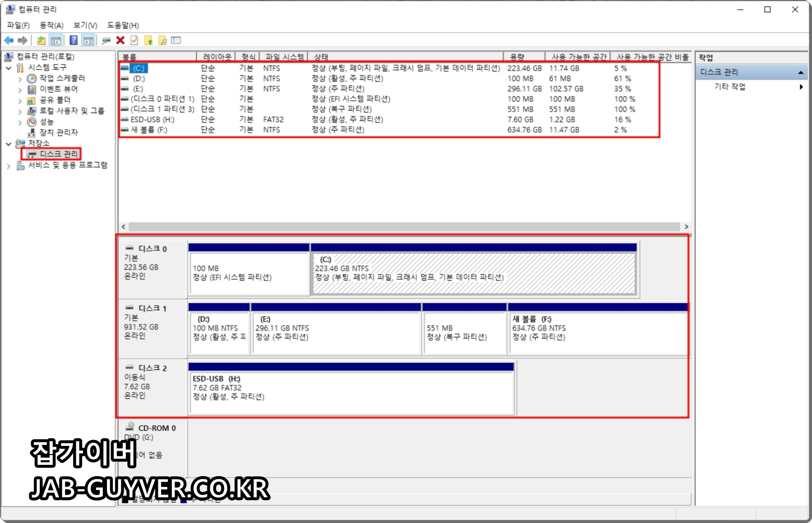
Task: Toggle the action pane visibility toolbar icon
Action: tap(88, 40)
